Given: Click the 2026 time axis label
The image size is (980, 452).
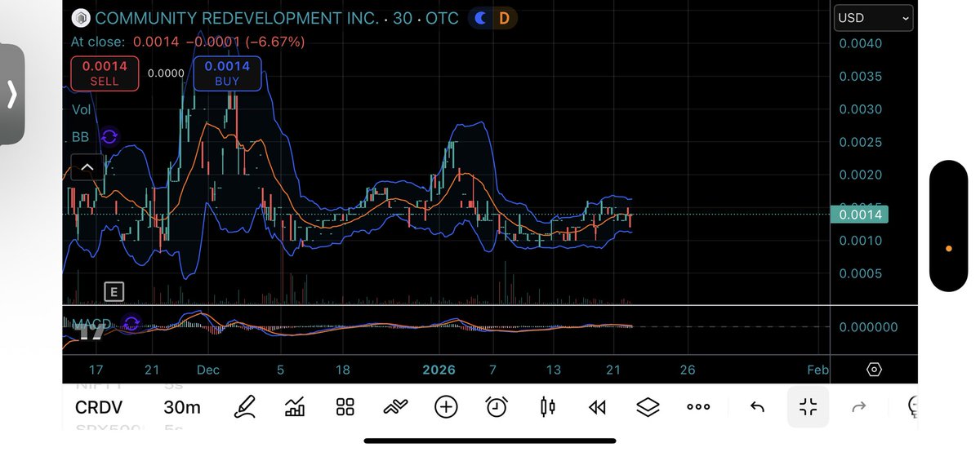Looking at the screenshot, I should (x=439, y=370).
